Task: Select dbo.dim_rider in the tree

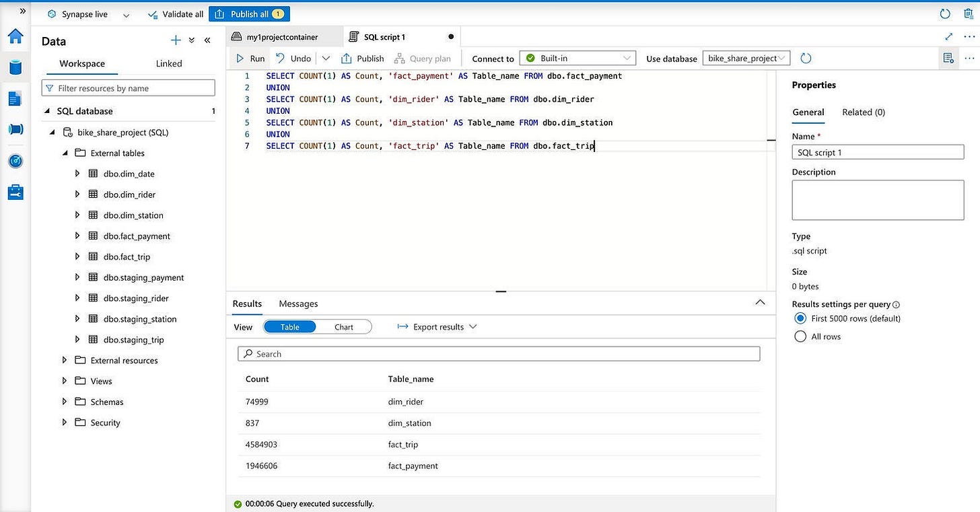Action: (x=130, y=194)
